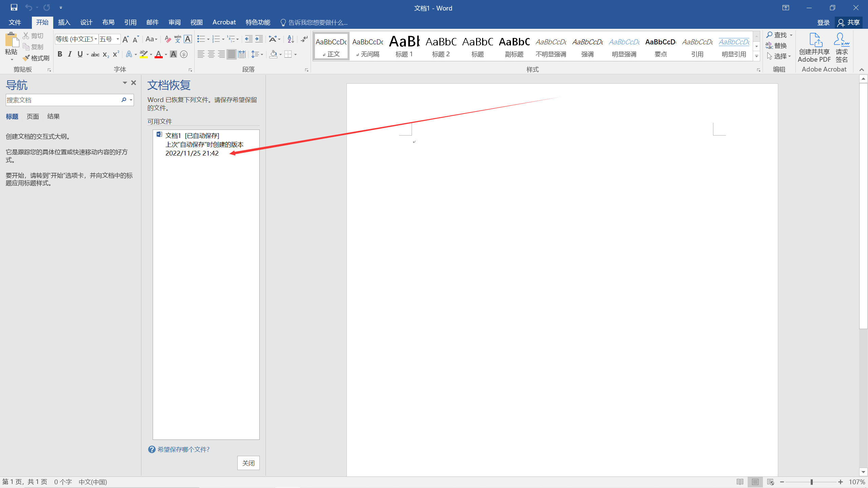Open the bullets list dropdown arrow
Viewport: 868px width, 488px height.
pos(208,39)
